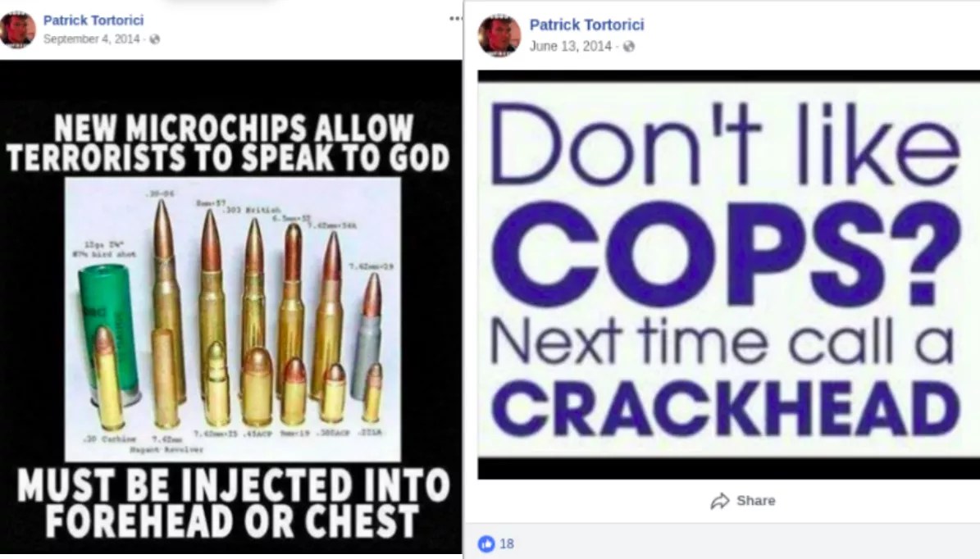Click the FOREHEAD OR CHEST caption text

232,521
